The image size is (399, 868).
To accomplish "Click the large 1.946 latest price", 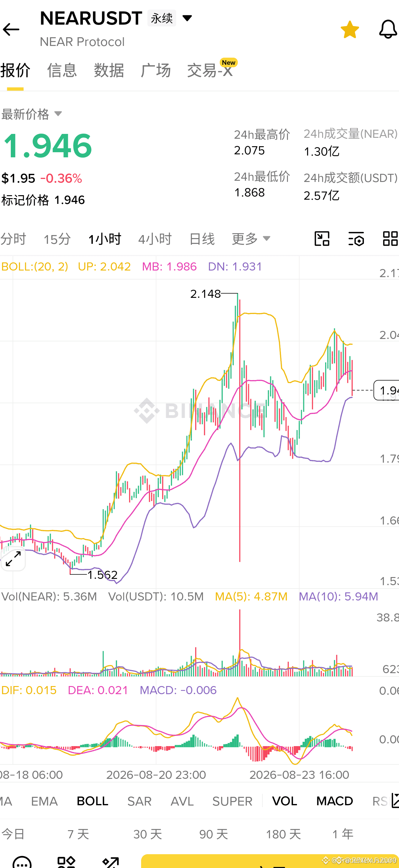I will [47, 146].
